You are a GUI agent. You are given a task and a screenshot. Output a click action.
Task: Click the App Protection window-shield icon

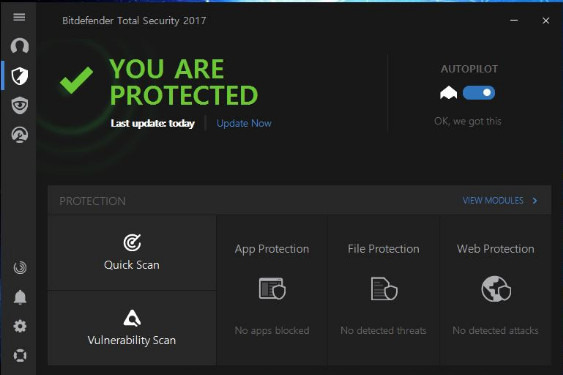point(272,288)
